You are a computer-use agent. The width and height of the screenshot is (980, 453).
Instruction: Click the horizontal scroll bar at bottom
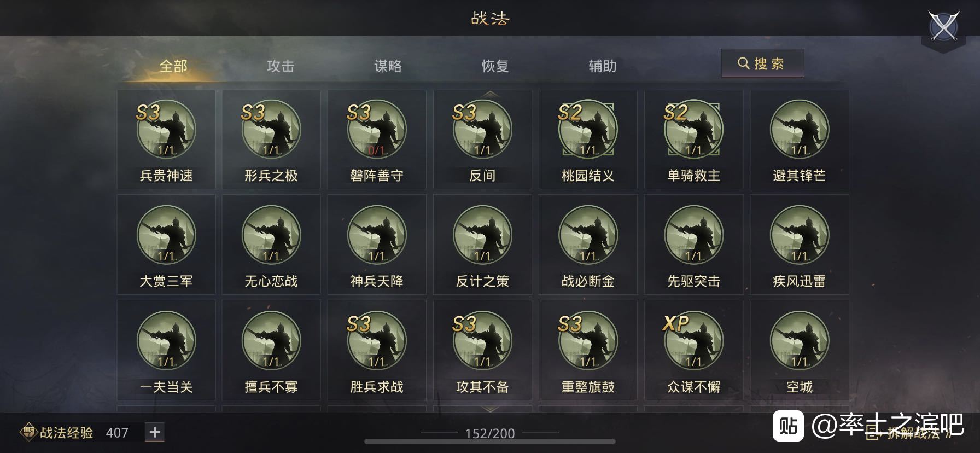point(490,442)
